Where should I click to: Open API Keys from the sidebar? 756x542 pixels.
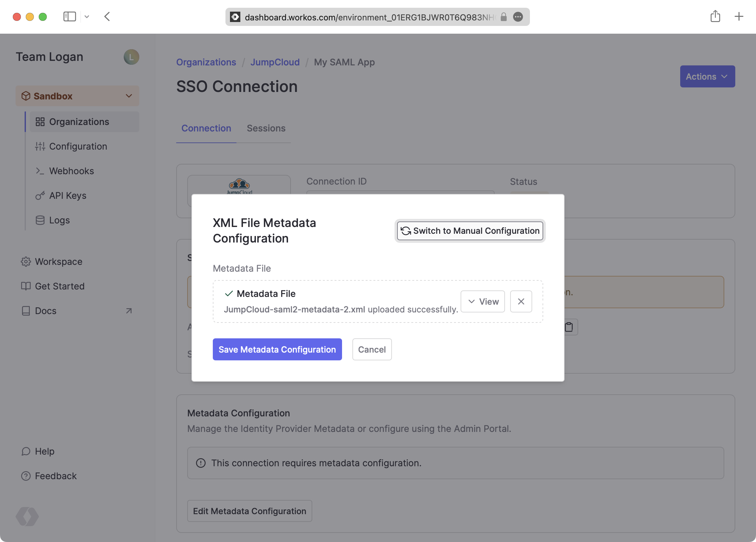click(x=68, y=196)
